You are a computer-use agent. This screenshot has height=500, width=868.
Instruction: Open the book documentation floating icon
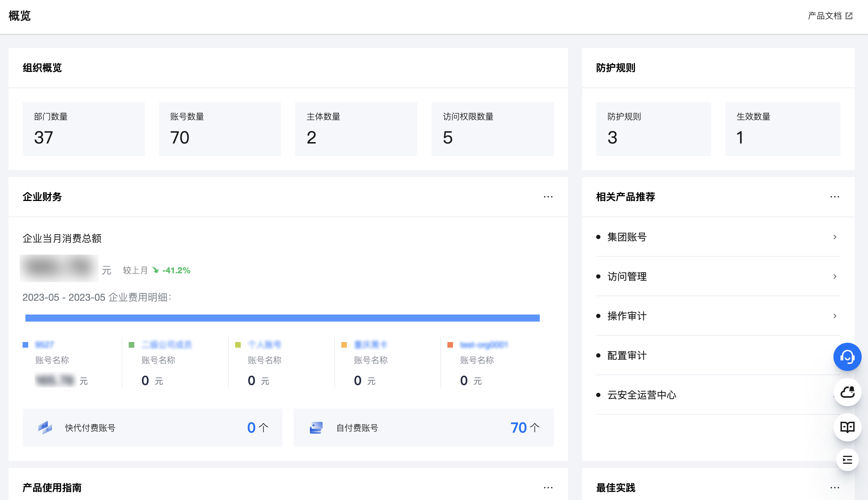click(847, 427)
